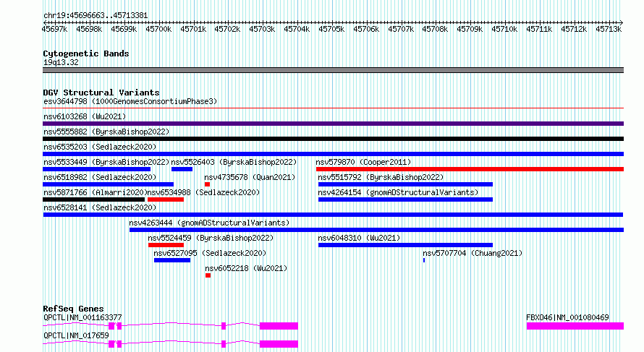Open the nsv6103268 (Wu2021) label
This screenshot has width=644, height=352.
coord(85,116)
